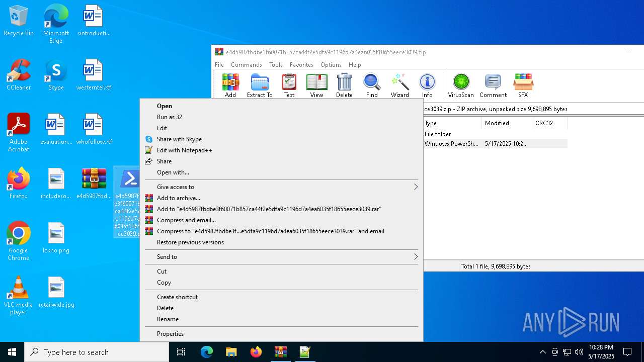Sort by the CRC32 column header

coord(549,123)
